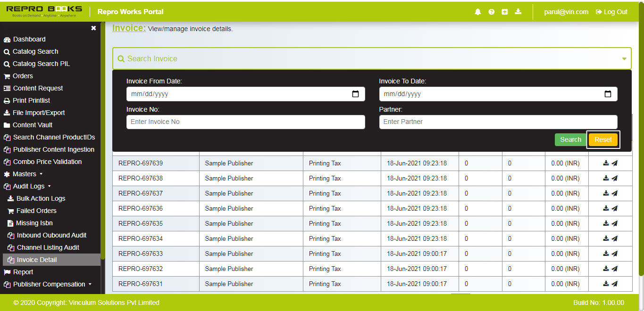The width and height of the screenshot is (644, 311).
Task: Expand the Masters menu in the sidebar
Action: (25, 174)
